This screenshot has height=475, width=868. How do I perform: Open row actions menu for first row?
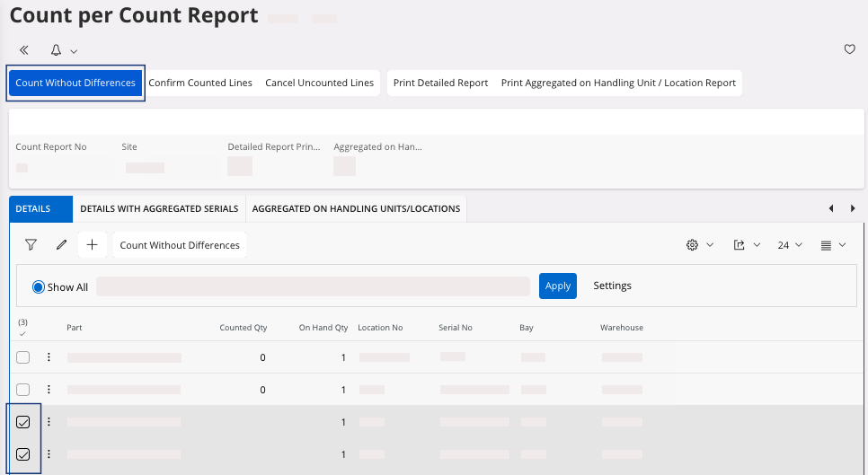point(49,357)
